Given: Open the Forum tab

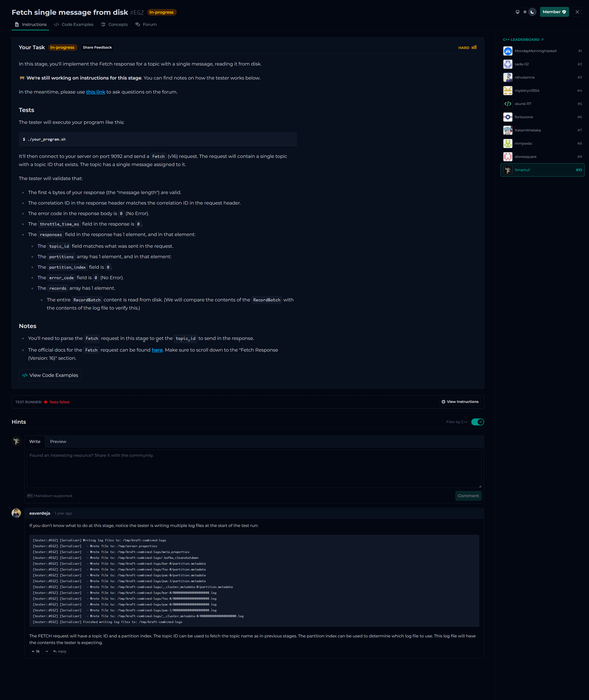Looking at the screenshot, I should pyautogui.click(x=146, y=25).
